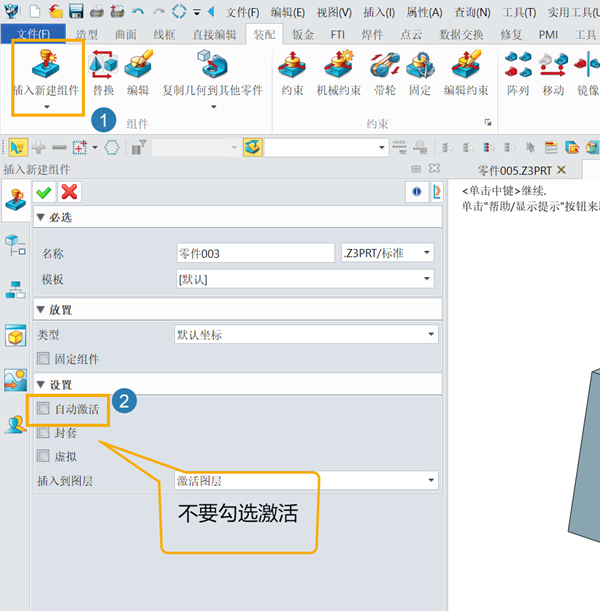The image size is (600, 611).
Task: Collapse the 放置 section
Action: (x=41, y=309)
